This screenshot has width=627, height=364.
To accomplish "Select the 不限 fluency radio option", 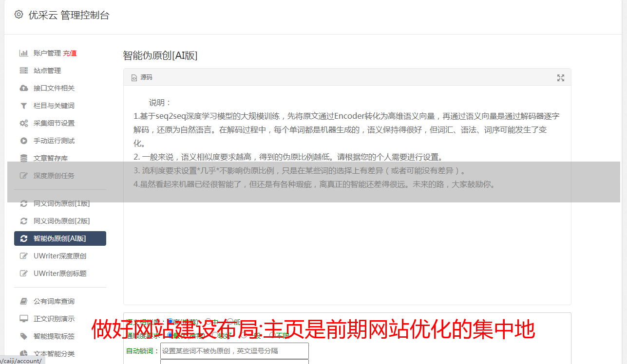I will [272, 335].
